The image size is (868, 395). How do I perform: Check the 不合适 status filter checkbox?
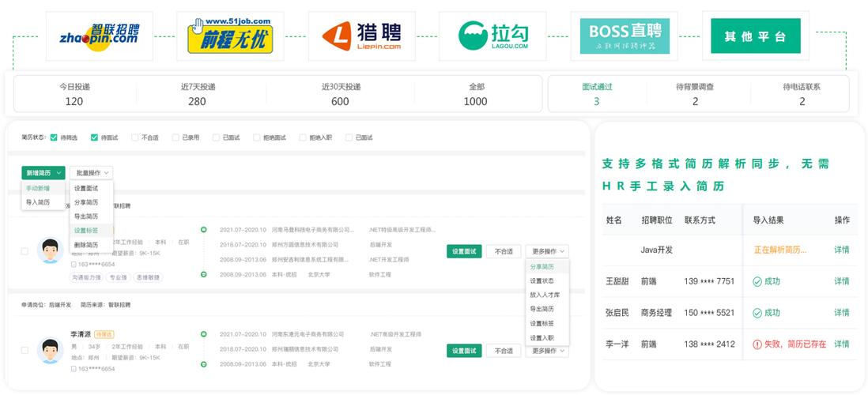134,137
